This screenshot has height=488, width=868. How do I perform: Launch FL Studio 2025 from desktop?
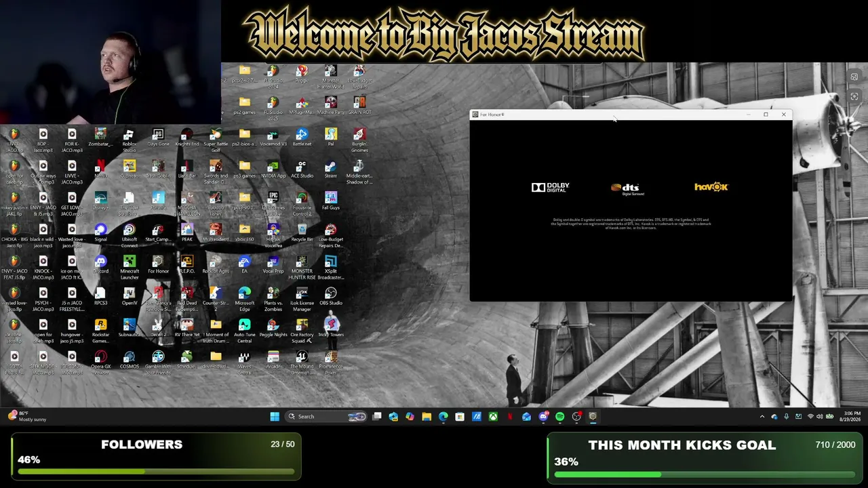click(273, 108)
